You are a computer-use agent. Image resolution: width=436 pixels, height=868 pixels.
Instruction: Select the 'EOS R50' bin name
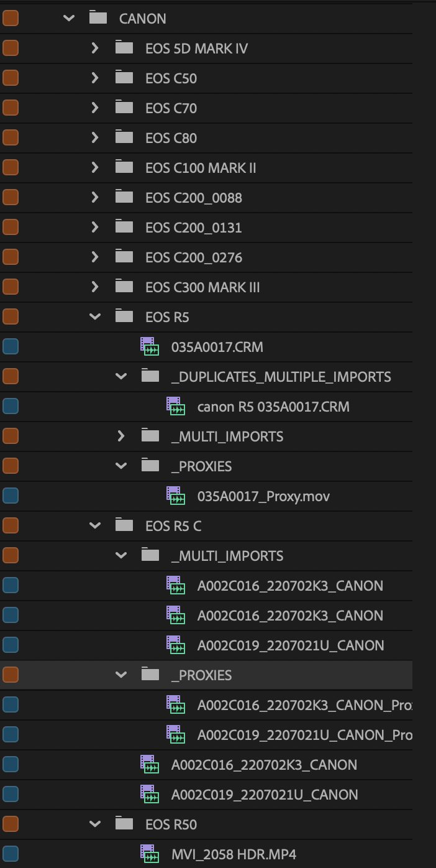click(x=171, y=824)
